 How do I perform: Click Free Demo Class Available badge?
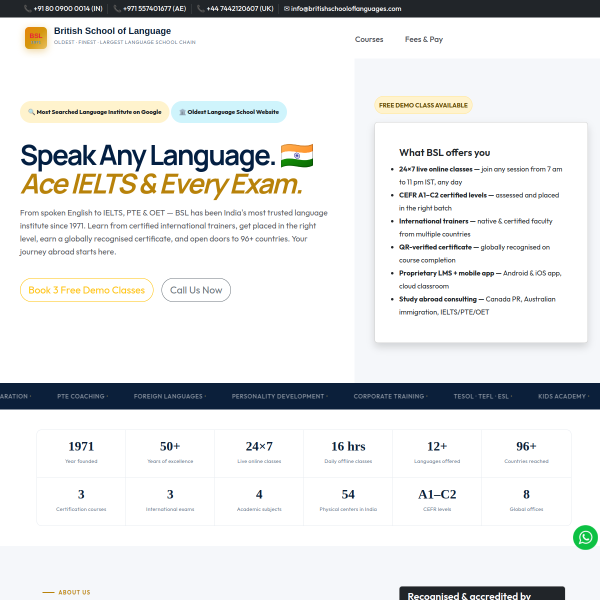pyautogui.click(x=423, y=105)
